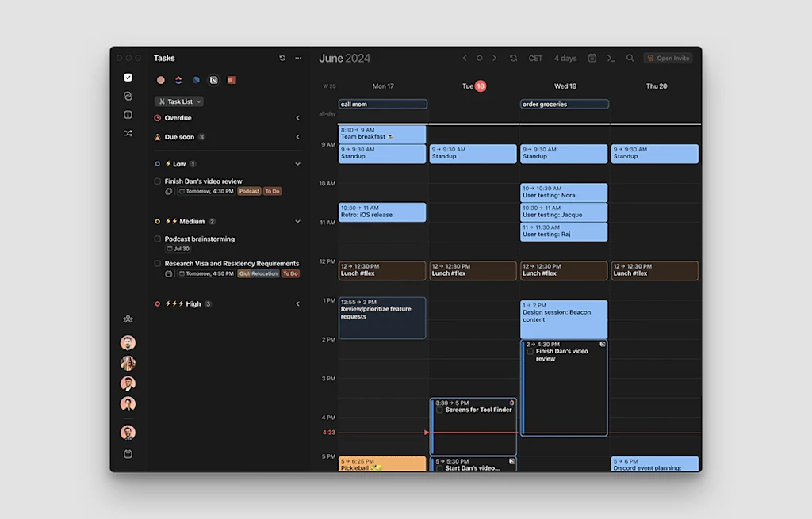812x519 pixels.
Task: Select the Tue 18 day header
Action: [474, 86]
